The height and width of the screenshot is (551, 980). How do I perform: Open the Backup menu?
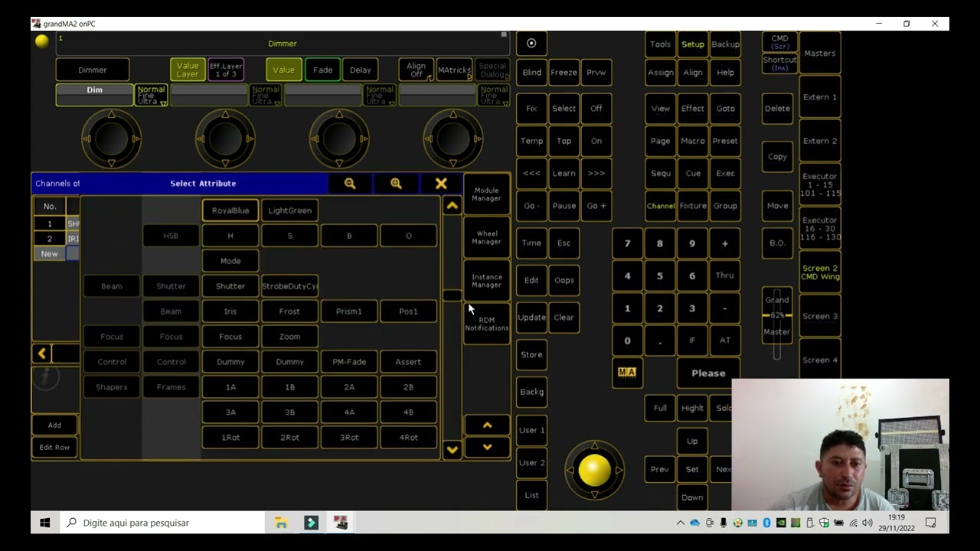(725, 44)
